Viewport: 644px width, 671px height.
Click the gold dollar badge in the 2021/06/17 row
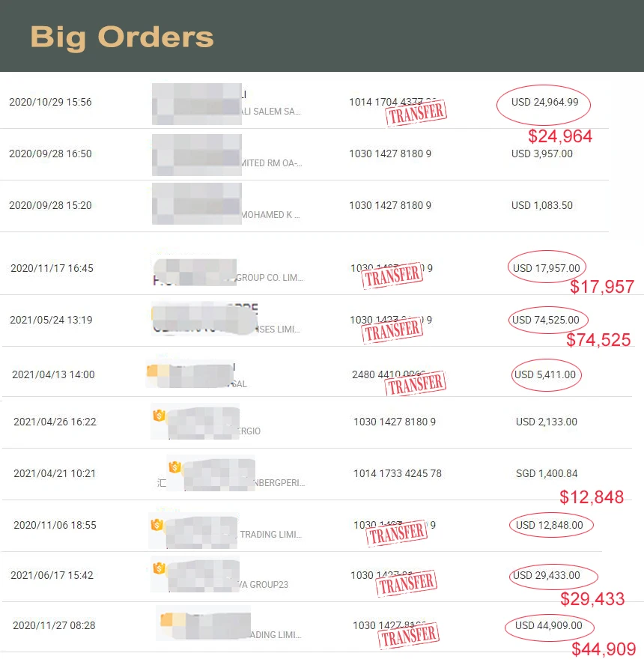pyautogui.click(x=158, y=568)
